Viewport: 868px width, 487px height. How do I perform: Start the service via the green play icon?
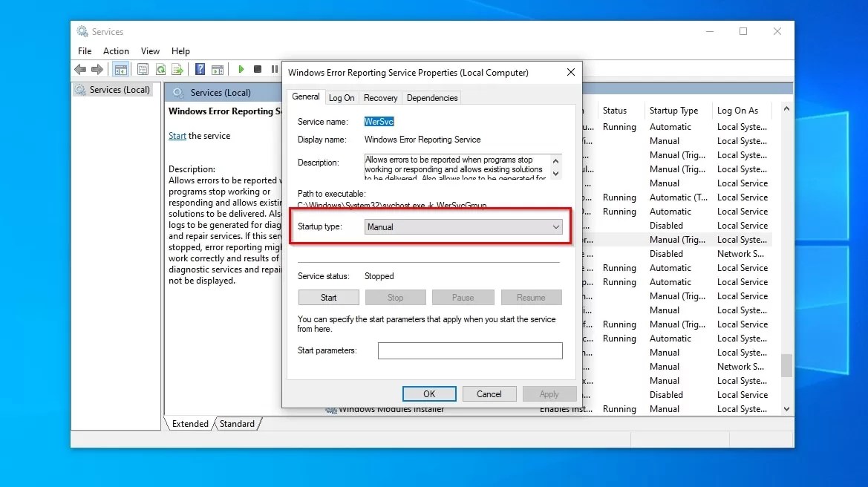pyautogui.click(x=241, y=69)
